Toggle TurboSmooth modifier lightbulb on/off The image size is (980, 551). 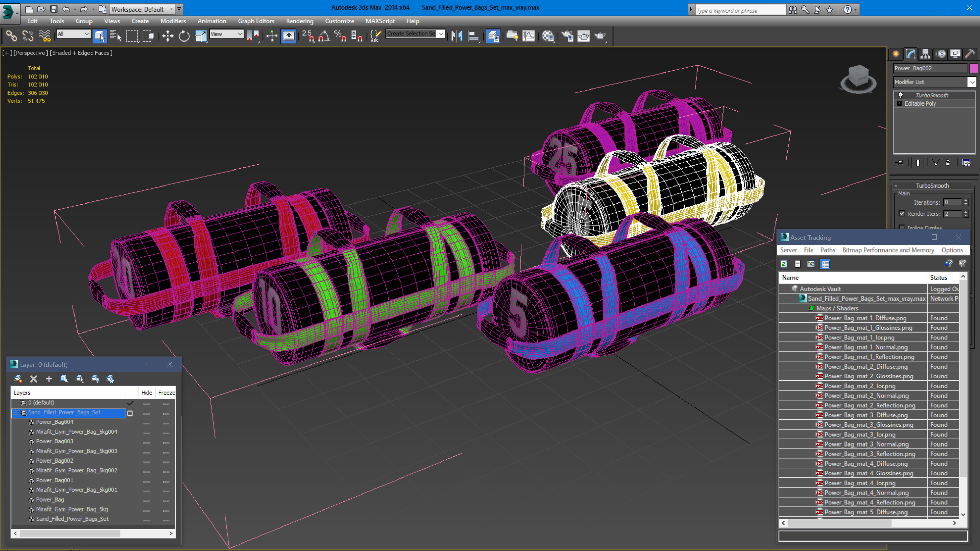[x=901, y=95]
